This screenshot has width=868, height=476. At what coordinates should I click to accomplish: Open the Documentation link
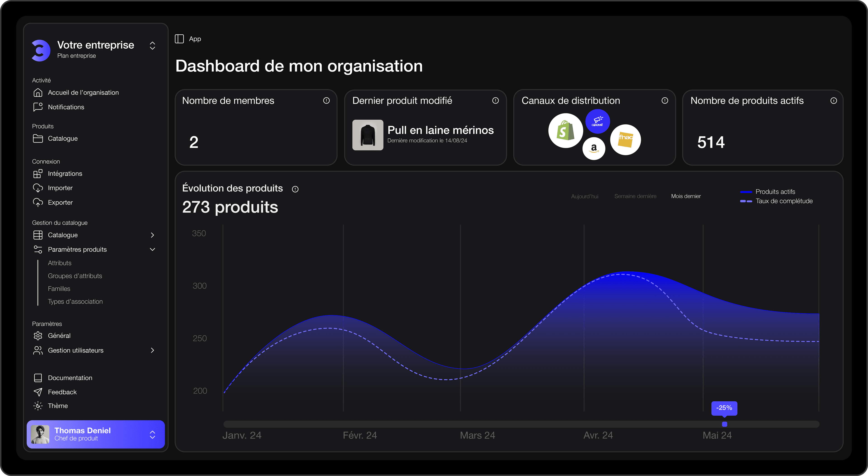tap(70, 378)
